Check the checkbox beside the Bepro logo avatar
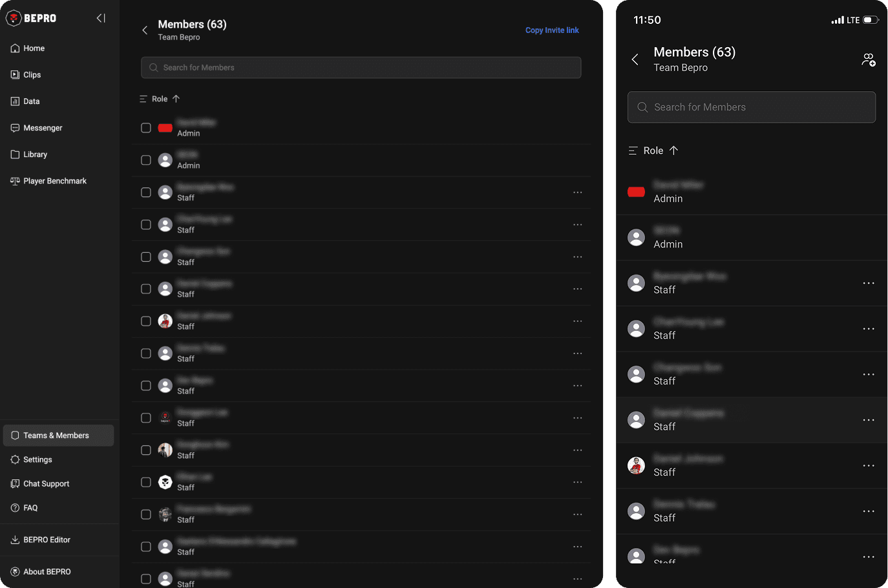 click(x=146, y=418)
